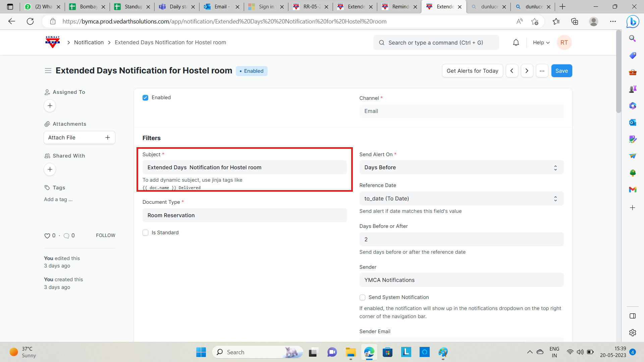This screenshot has height=362, width=644.
Task: Open the Send Alert On dropdown
Action: (461, 168)
